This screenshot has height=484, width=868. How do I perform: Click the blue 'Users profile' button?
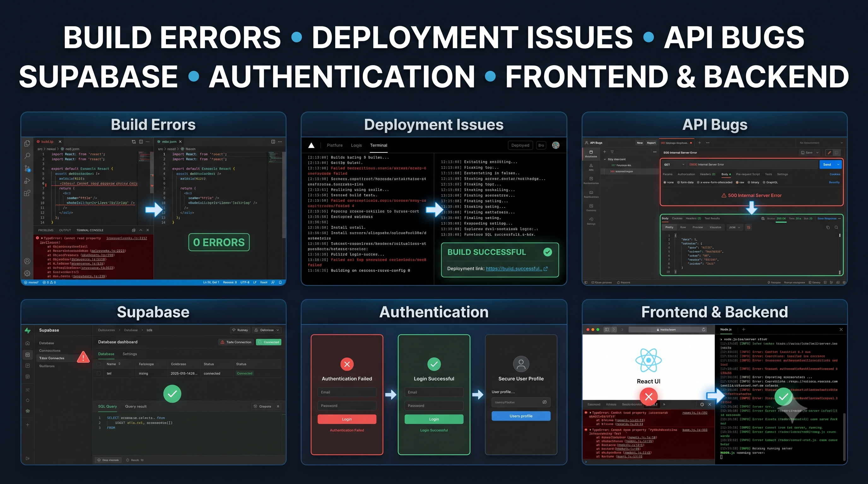pyautogui.click(x=521, y=416)
